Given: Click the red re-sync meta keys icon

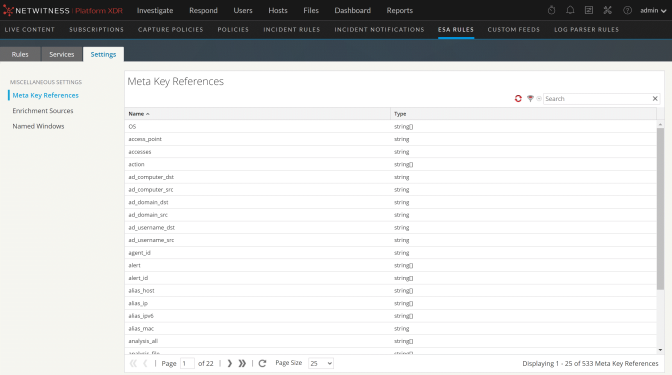Looking at the screenshot, I should coord(518,99).
